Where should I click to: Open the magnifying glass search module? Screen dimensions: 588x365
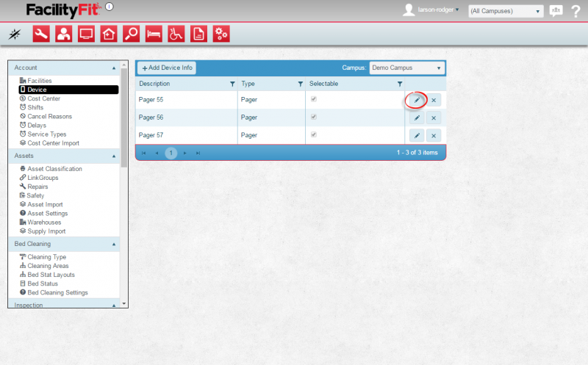coord(132,34)
